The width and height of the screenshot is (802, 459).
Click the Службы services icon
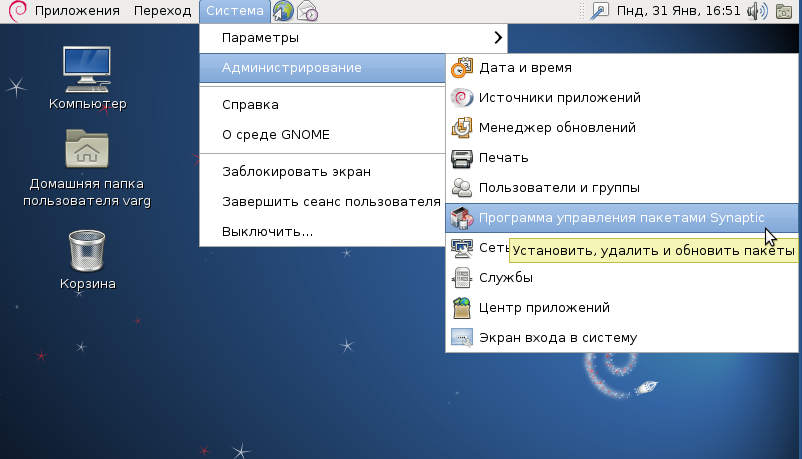(462, 277)
